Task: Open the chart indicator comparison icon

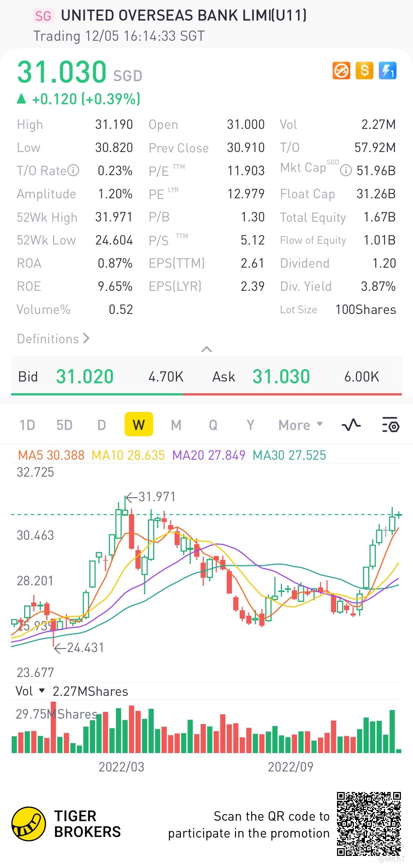Action: [x=351, y=425]
